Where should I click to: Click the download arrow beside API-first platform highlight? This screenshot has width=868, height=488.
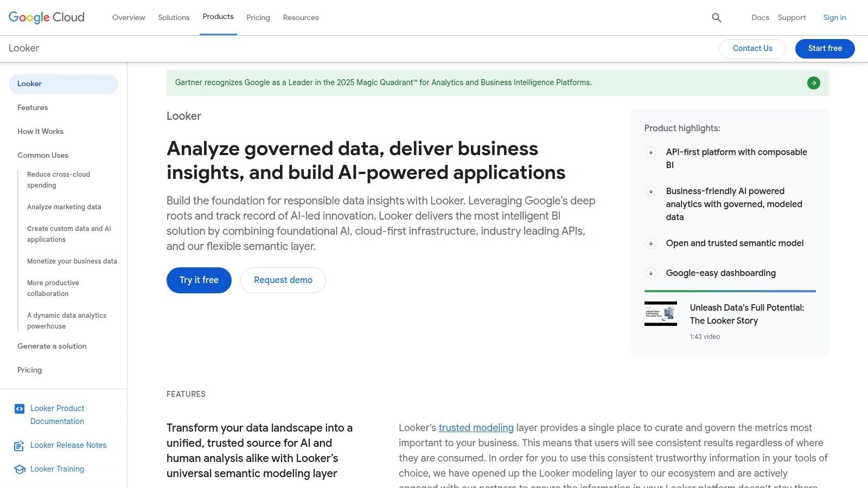[651, 152]
